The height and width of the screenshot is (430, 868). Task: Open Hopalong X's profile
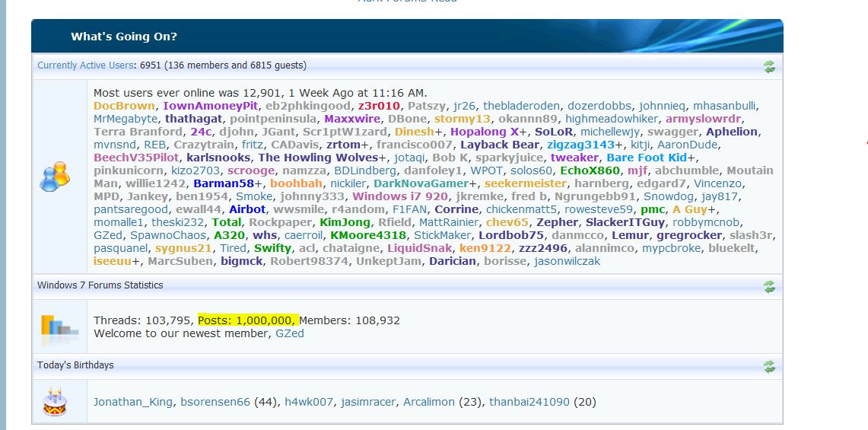click(485, 132)
